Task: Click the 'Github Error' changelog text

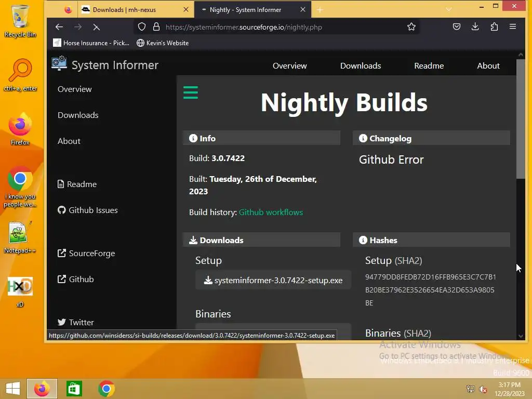Action: 391,160
